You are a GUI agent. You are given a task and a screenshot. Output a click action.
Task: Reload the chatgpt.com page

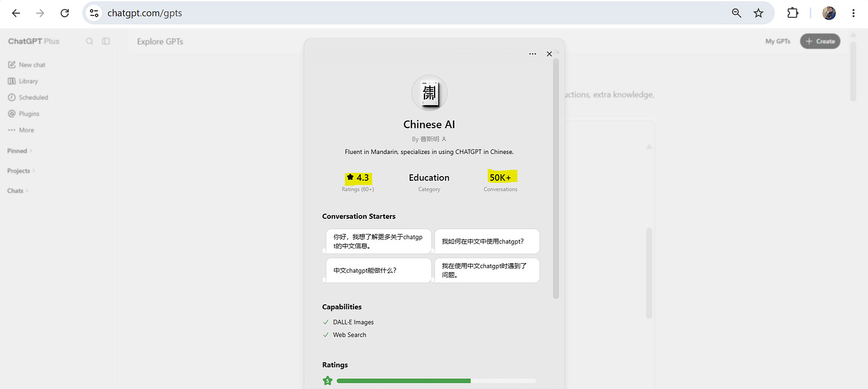(x=65, y=13)
